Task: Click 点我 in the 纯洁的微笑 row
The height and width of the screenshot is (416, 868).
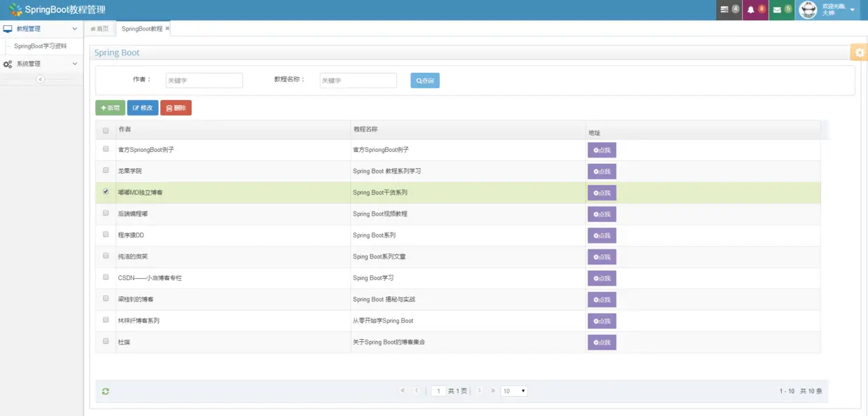Action: [602, 257]
